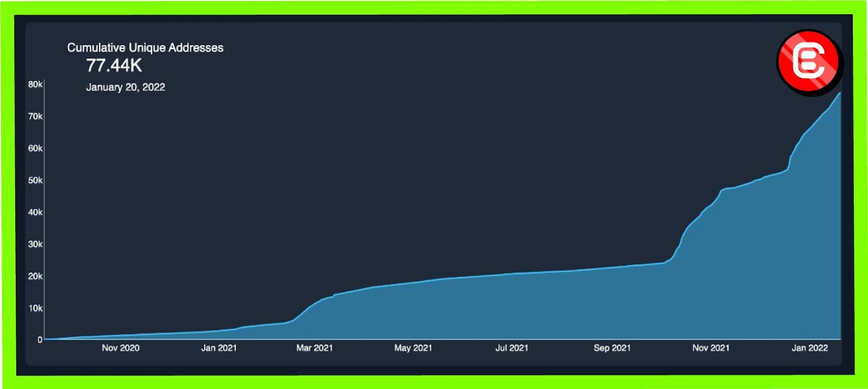This screenshot has width=868, height=389.
Task: Click the 20k y-axis label
Action: [x=35, y=276]
